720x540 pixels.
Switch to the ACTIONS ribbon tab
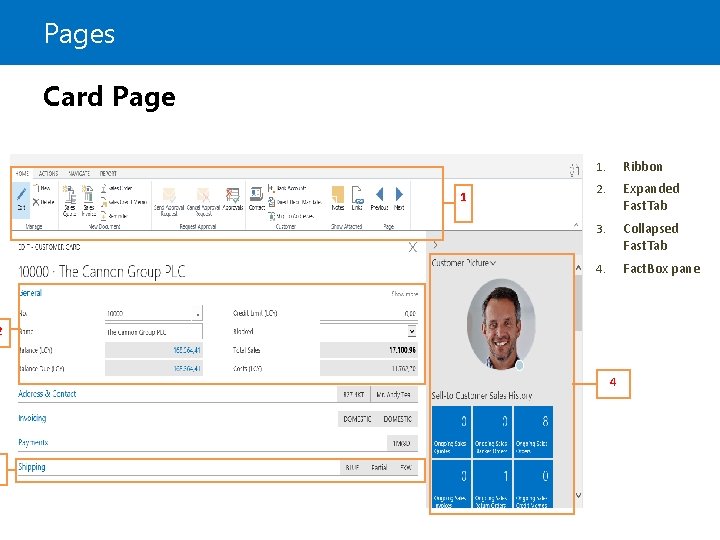pos(48,174)
